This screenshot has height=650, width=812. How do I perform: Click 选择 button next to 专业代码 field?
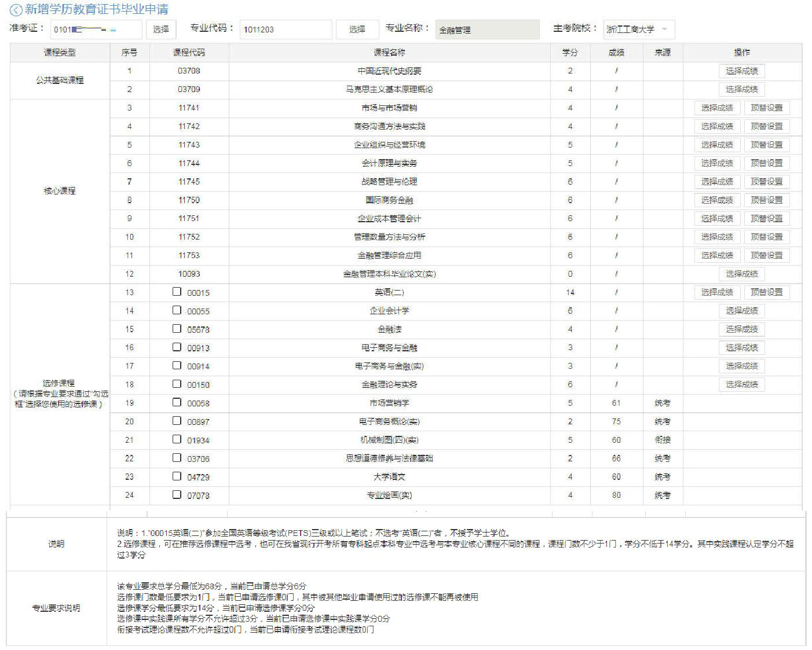click(x=357, y=30)
